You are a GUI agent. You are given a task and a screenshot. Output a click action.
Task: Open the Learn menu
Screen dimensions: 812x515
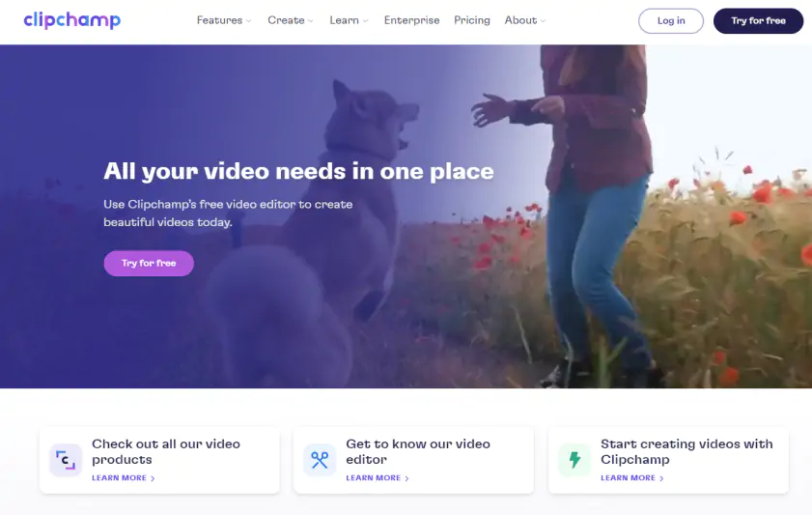(x=345, y=20)
